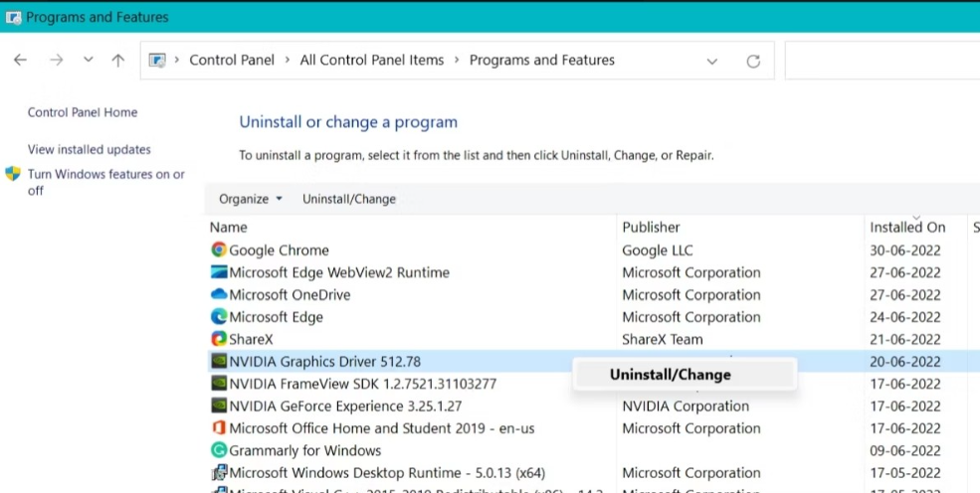
Task: Select Microsoft Edge WebView2 Runtime entry
Action: click(339, 272)
